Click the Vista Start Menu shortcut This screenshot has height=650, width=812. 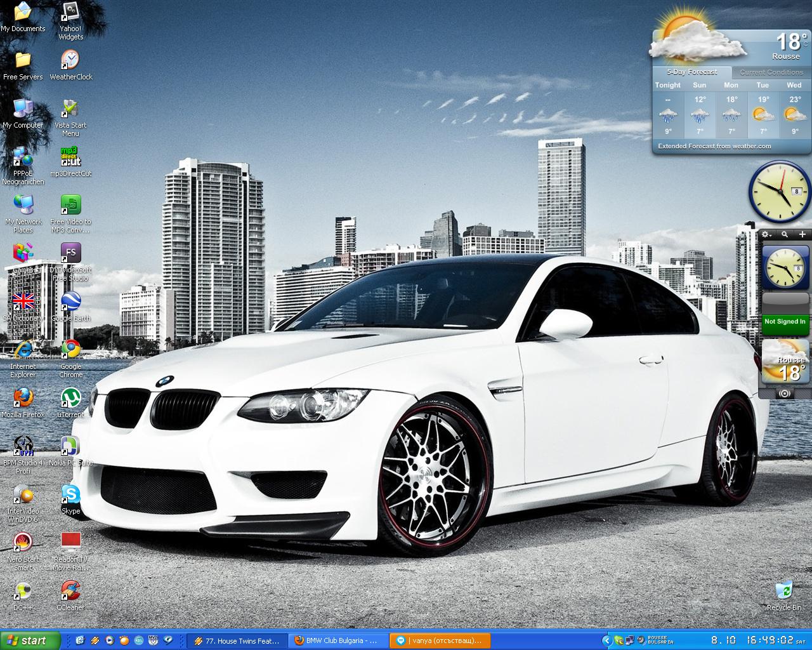pyautogui.click(x=70, y=118)
